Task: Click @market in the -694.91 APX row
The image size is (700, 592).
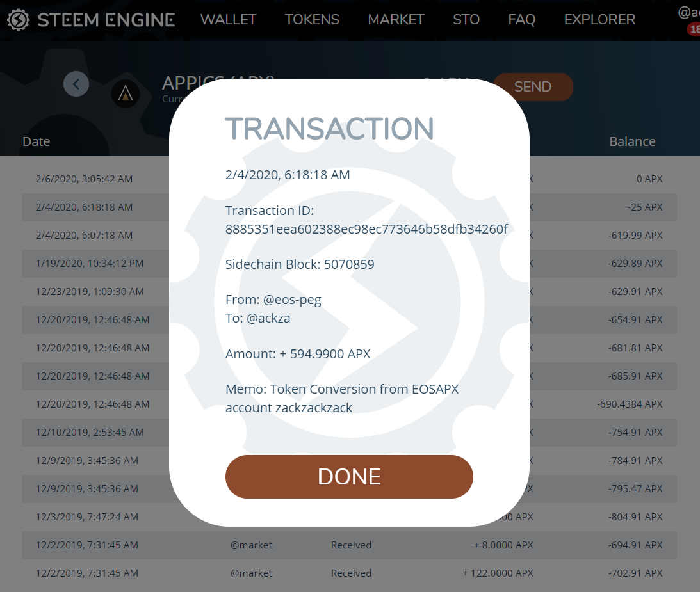Action: pos(251,545)
